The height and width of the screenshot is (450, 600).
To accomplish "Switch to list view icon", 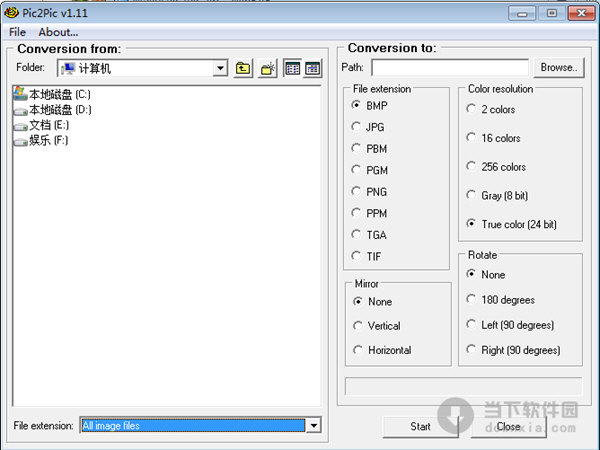I will (x=293, y=68).
